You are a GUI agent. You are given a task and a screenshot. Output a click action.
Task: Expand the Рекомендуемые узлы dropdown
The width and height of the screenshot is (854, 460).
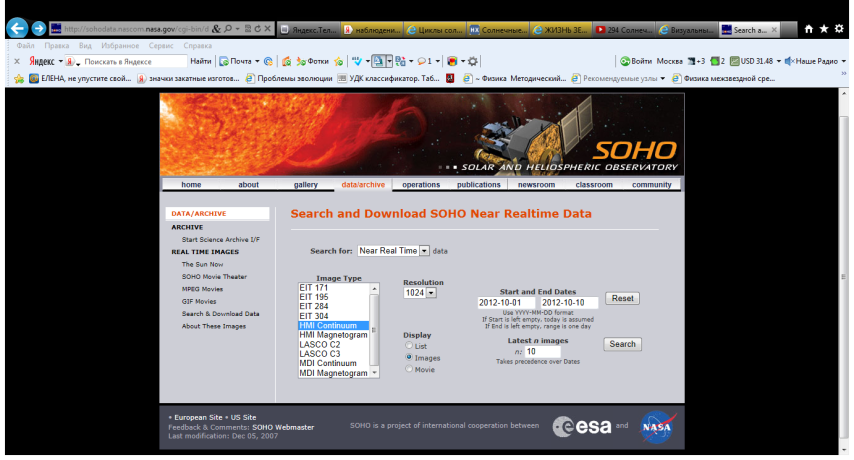coord(663,79)
